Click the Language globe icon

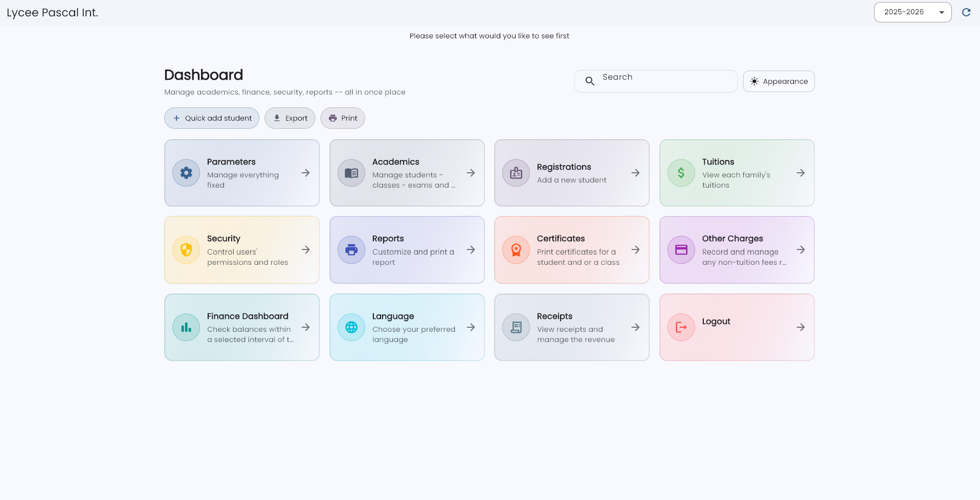(351, 327)
